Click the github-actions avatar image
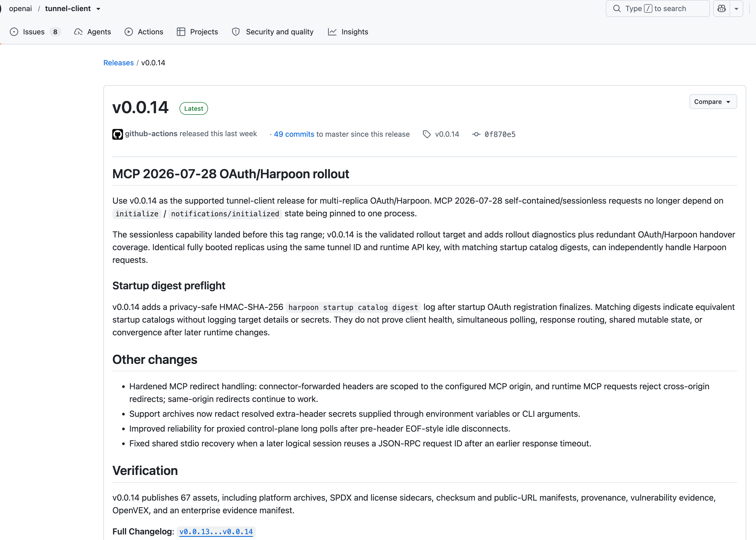Screen dimensions: 756x540 117,134
